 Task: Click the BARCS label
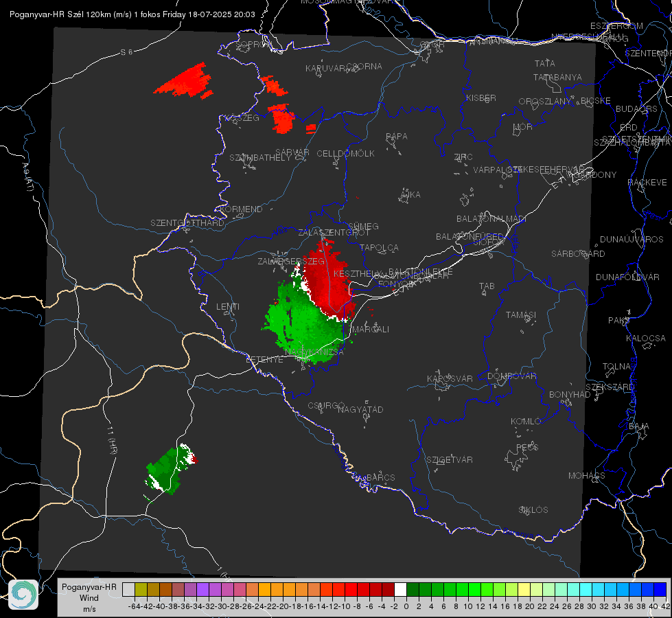(x=381, y=478)
